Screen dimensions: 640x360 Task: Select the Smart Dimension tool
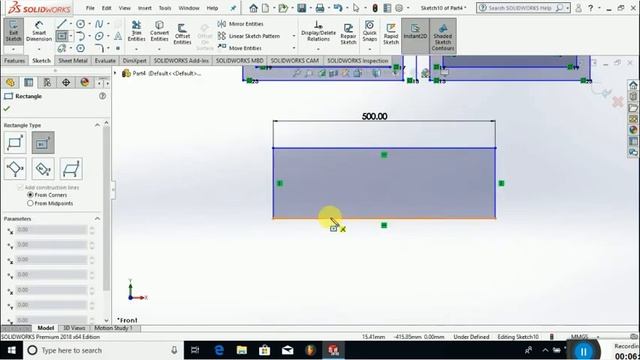point(39,31)
